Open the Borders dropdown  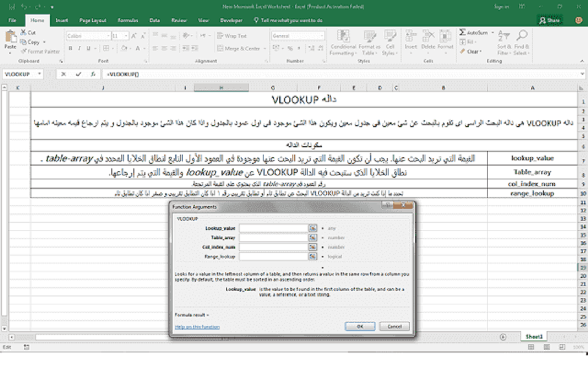[x=114, y=48]
